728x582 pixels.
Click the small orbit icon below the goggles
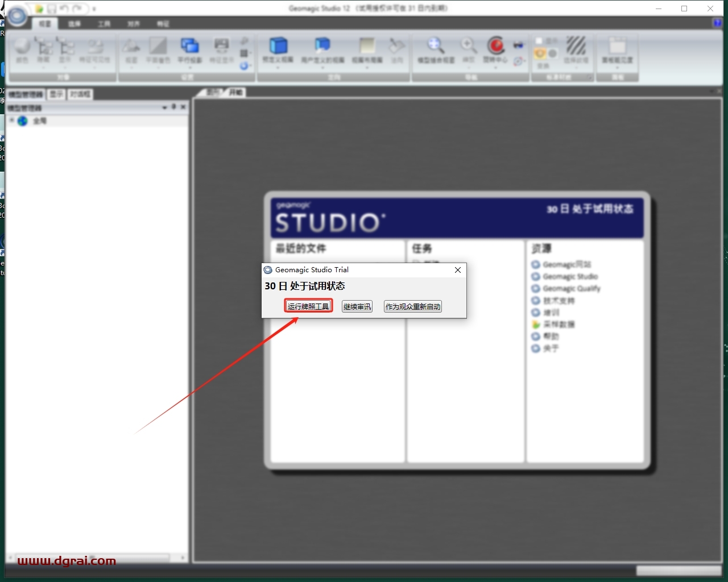tap(518, 61)
